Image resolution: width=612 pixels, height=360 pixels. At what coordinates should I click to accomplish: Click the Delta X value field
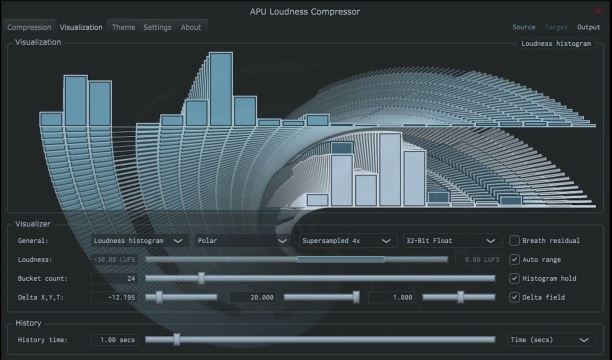[114, 297]
